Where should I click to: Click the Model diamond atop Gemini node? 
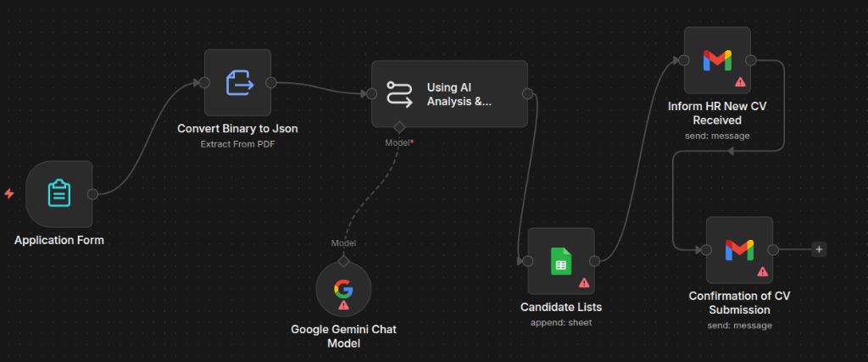point(343,261)
